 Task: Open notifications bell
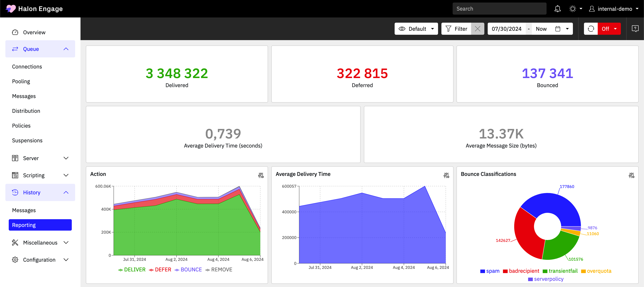coord(557,9)
